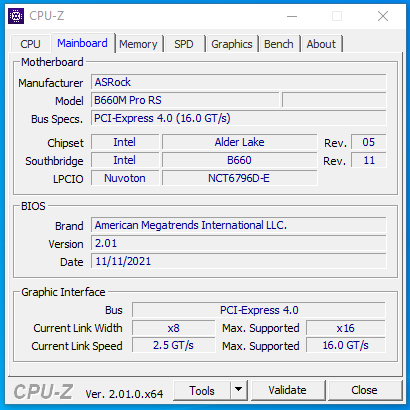Click the Manufacturer label
This screenshot has height=410, width=410.
point(51,83)
